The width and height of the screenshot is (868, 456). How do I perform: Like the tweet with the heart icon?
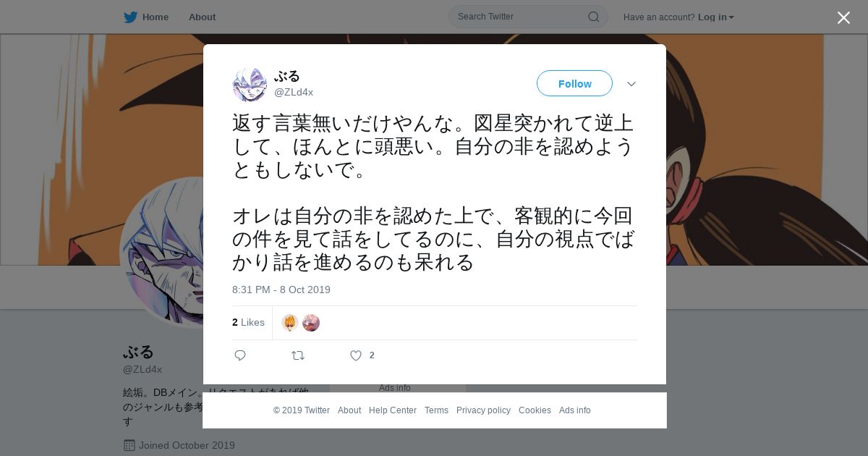pyautogui.click(x=356, y=355)
